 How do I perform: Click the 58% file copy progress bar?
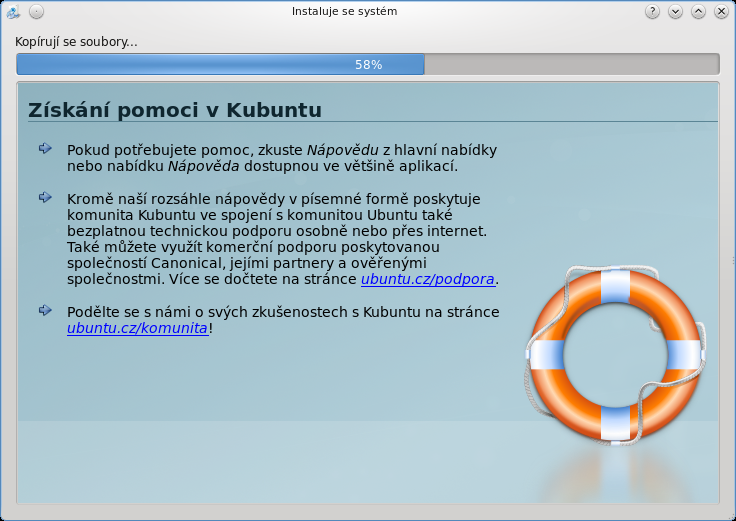pos(368,64)
